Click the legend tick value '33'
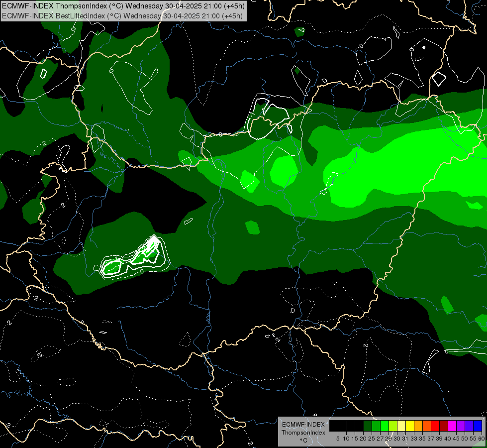Image resolution: width=487 pixels, height=448 pixels. click(x=414, y=439)
